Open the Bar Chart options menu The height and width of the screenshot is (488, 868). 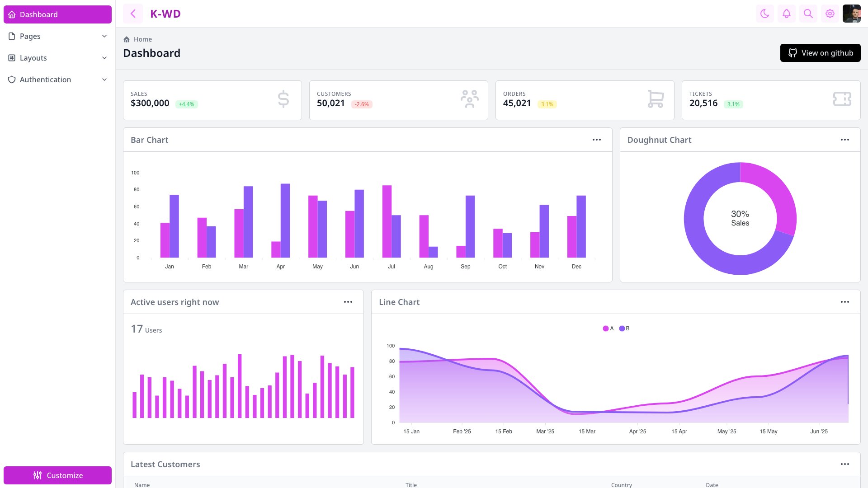tap(596, 140)
